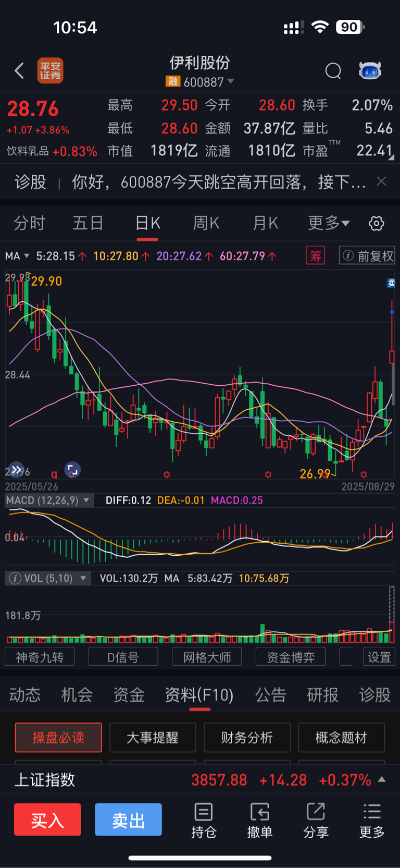This screenshot has width=400, height=868.
Task: Tap the back arrow icon
Action: coord(19,70)
